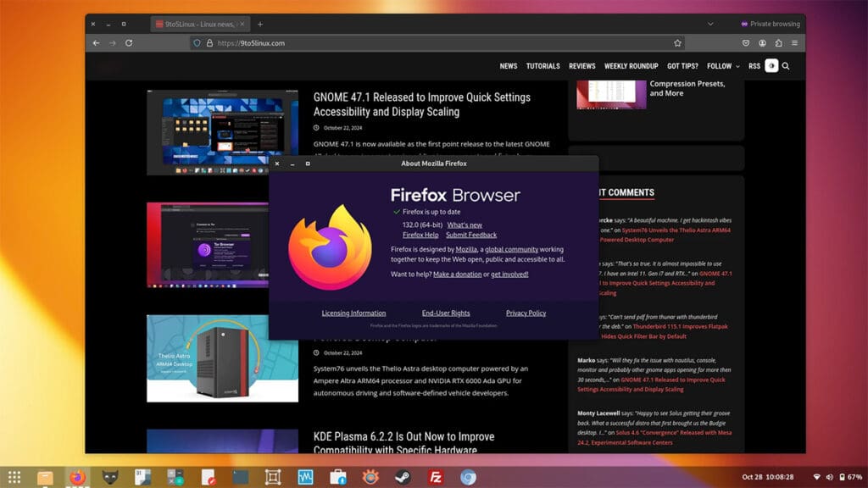
Task: Open the software center bag icon
Action: [337, 477]
